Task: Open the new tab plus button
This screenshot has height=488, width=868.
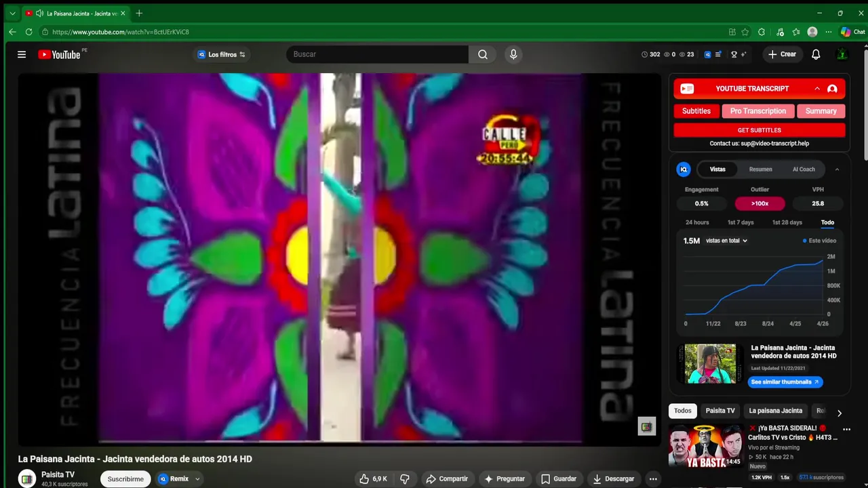Action: (x=139, y=13)
